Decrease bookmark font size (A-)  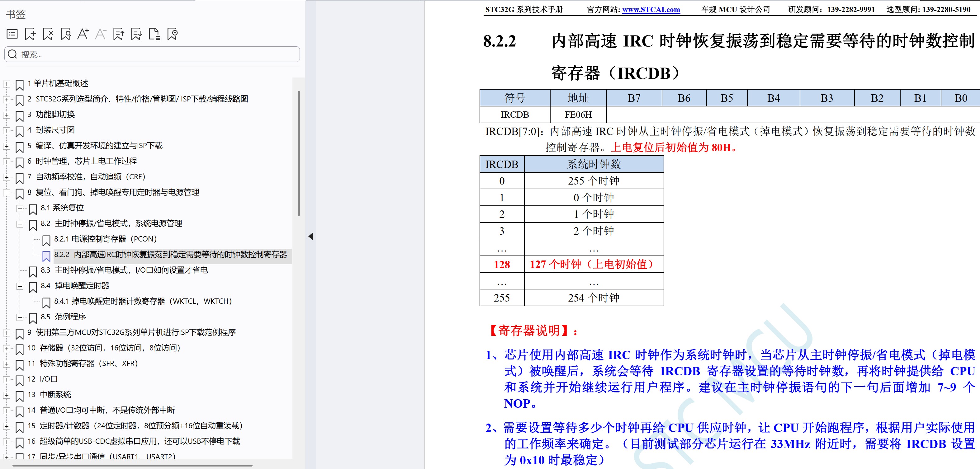(101, 34)
